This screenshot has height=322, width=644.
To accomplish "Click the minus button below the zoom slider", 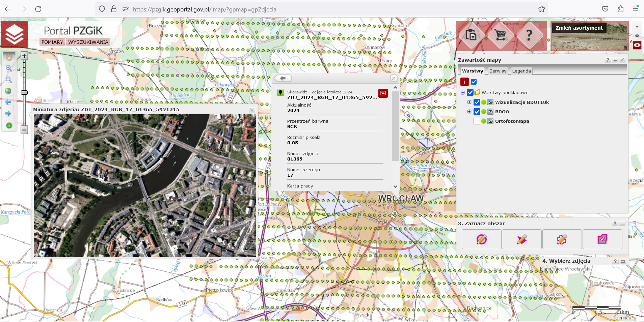I will pyautogui.click(x=24, y=130).
